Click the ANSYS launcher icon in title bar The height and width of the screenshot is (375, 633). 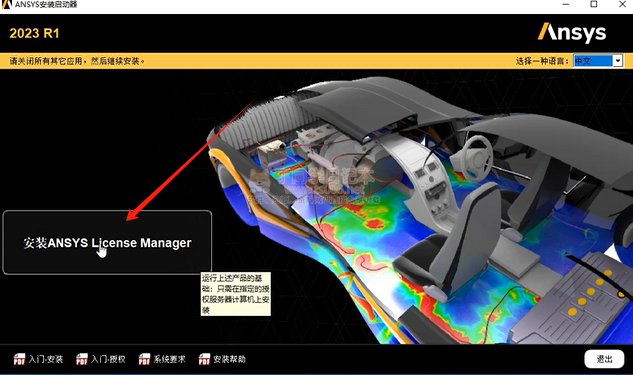click(x=7, y=4)
